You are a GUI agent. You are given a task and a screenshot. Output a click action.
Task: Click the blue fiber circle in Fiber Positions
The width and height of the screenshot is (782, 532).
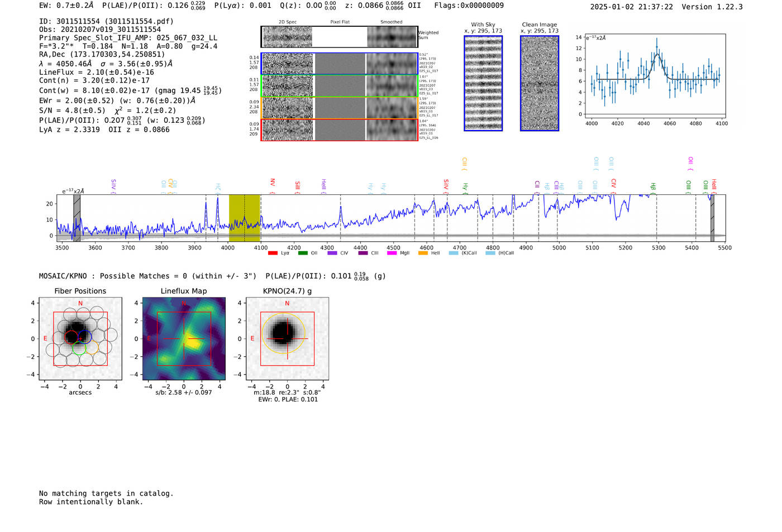point(85,337)
